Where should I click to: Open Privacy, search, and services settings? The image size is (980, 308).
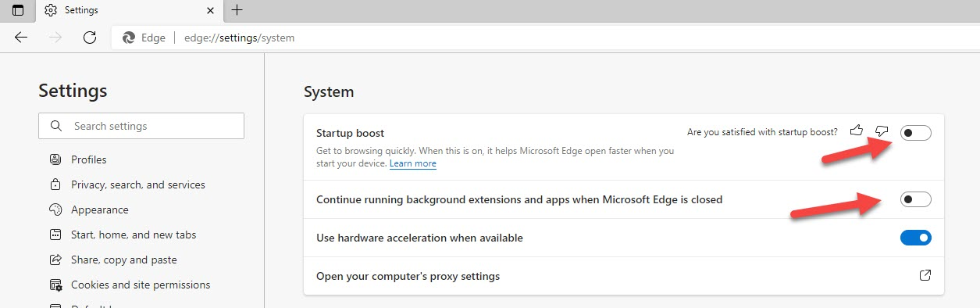(x=138, y=184)
